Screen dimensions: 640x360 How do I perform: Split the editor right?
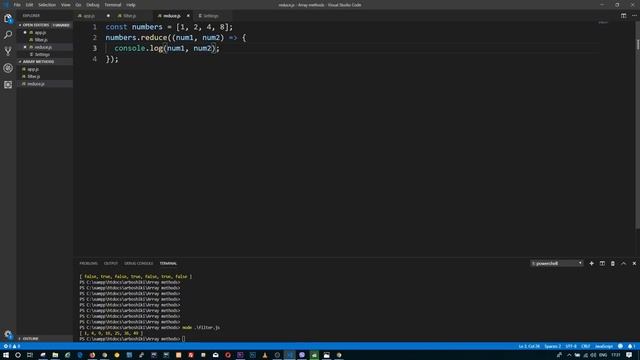[x=623, y=16]
